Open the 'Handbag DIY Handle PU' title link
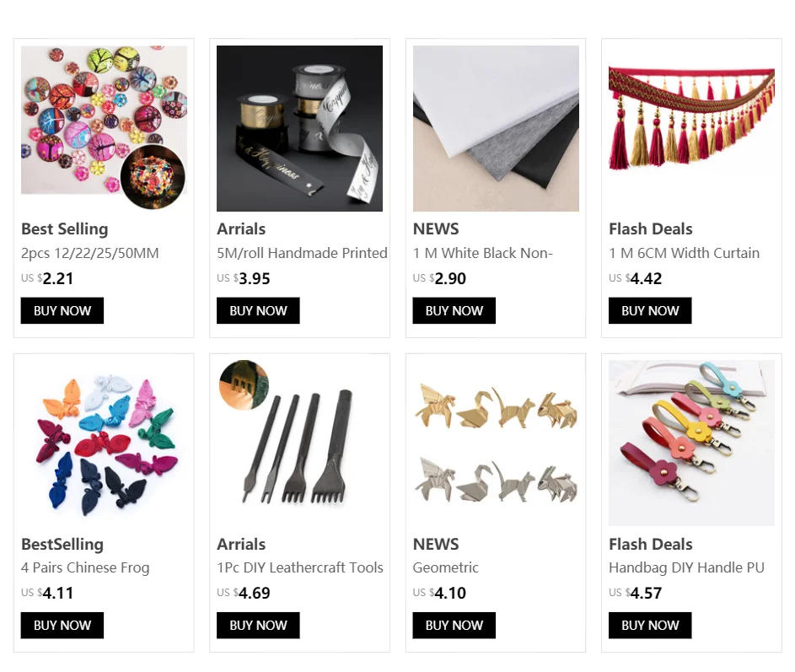The image size is (795, 672). coord(686,568)
